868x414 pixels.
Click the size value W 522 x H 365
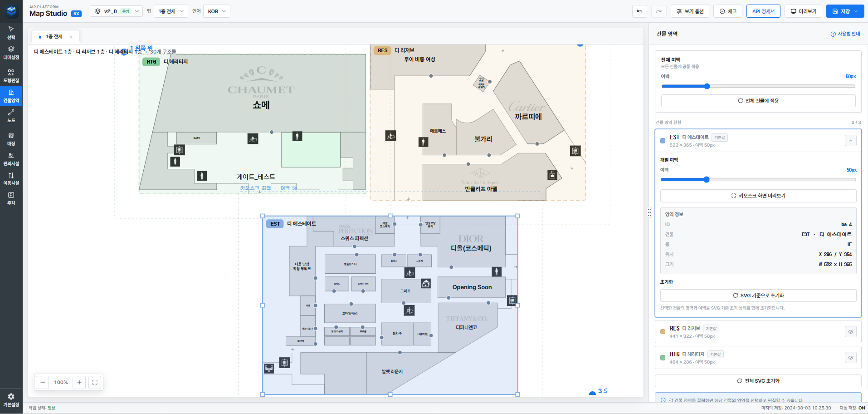click(x=835, y=264)
